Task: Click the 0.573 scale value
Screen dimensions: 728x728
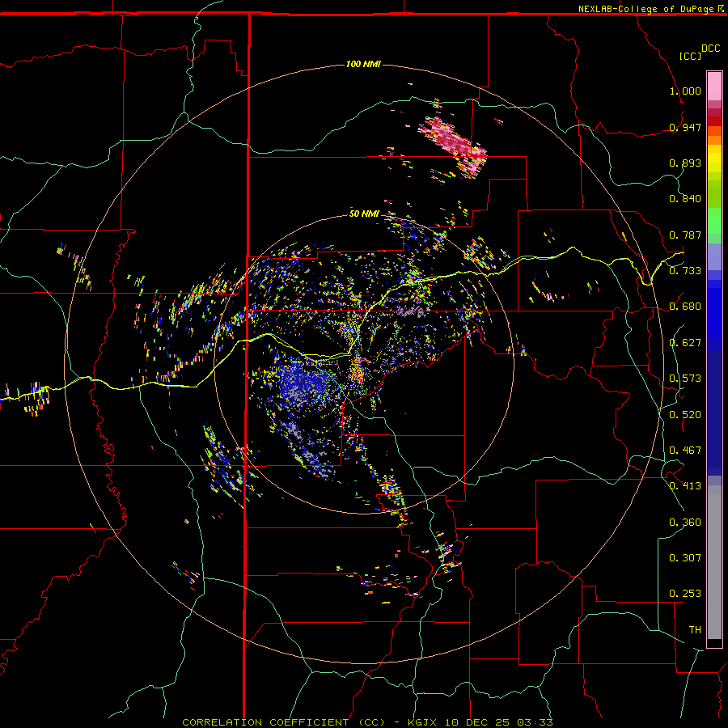Action: [x=685, y=378]
